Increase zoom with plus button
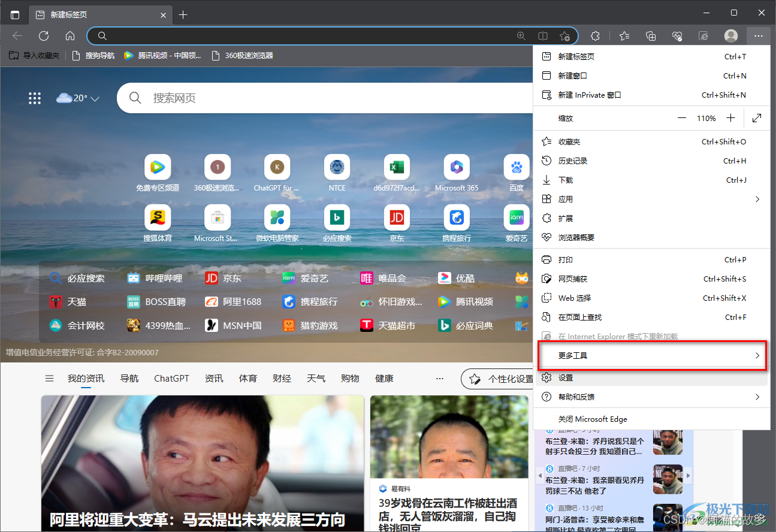The width and height of the screenshot is (776, 532). click(x=730, y=118)
